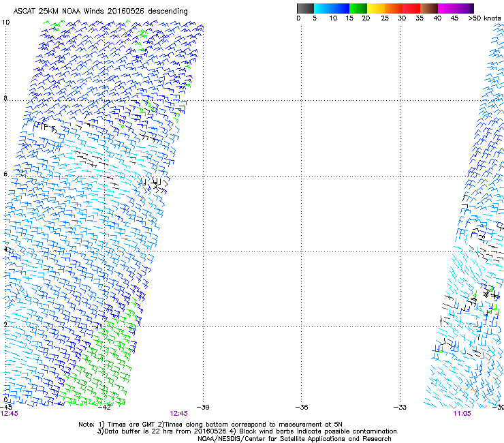
Task: Select the yellow 20-25 knots color segment
Action: (376, 8)
